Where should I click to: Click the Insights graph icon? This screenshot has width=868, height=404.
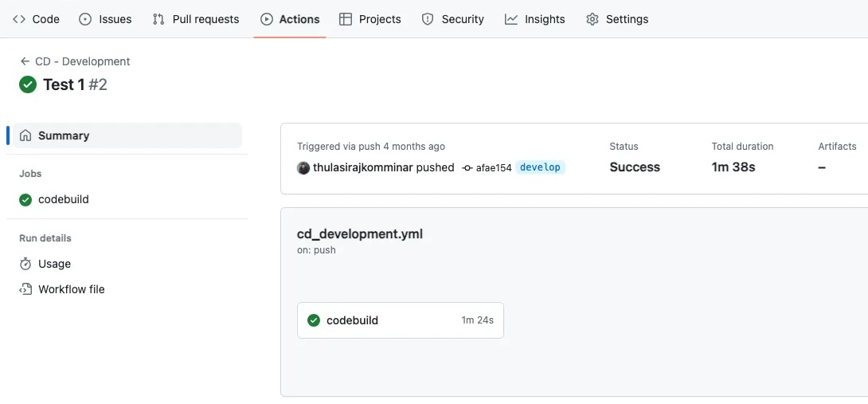[x=511, y=19]
